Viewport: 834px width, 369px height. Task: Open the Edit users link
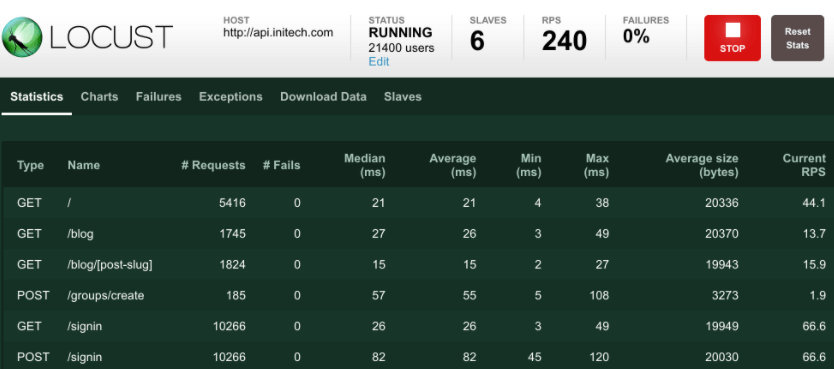click(379, 62)
